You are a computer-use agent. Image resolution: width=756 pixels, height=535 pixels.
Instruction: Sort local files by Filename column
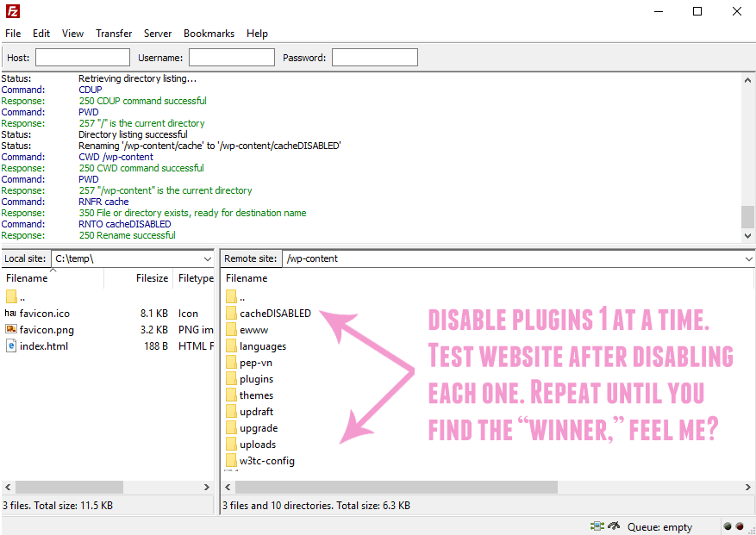[53, 278]
